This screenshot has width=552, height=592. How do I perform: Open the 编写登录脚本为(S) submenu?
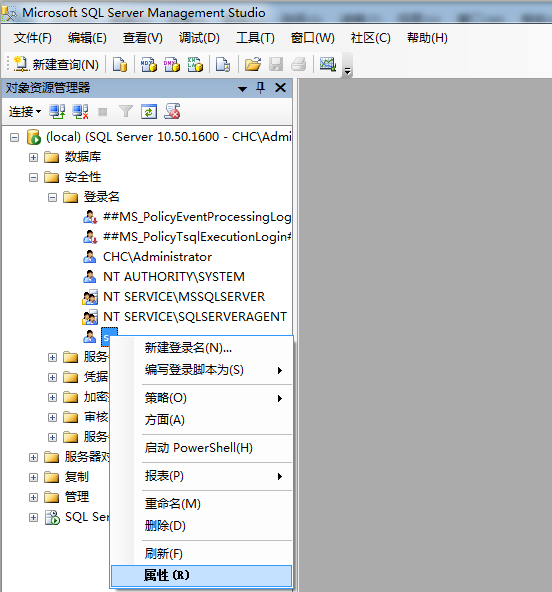(x=201, y=370)
